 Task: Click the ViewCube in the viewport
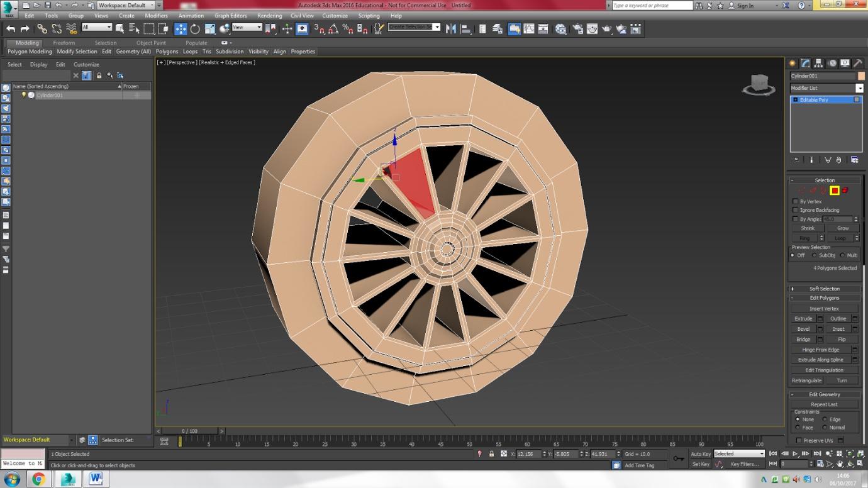pyautogui.click(x=759, y=84)
